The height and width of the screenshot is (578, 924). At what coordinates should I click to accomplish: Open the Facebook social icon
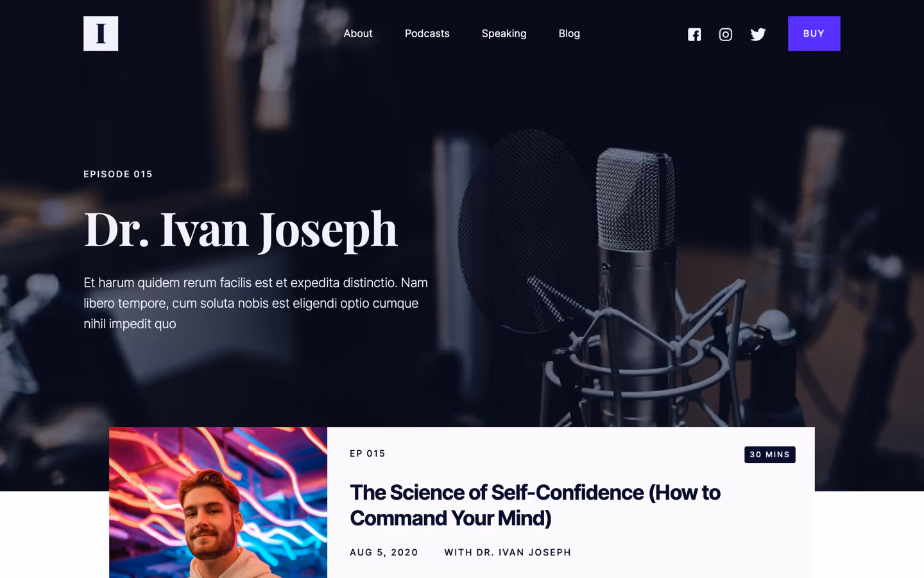point(694,35)
